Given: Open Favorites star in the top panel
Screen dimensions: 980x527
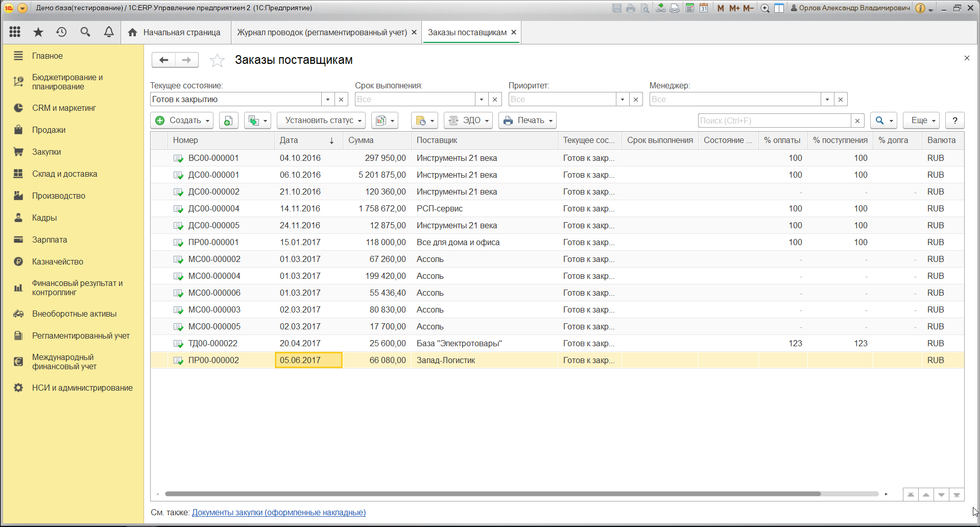Looking at the screenshot, I should coord(38,32).
